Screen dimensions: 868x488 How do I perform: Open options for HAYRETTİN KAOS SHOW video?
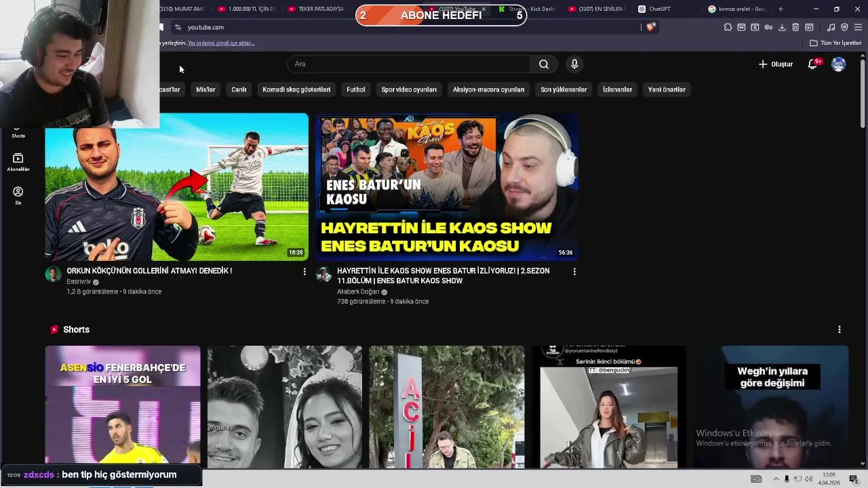coord(574,271)
